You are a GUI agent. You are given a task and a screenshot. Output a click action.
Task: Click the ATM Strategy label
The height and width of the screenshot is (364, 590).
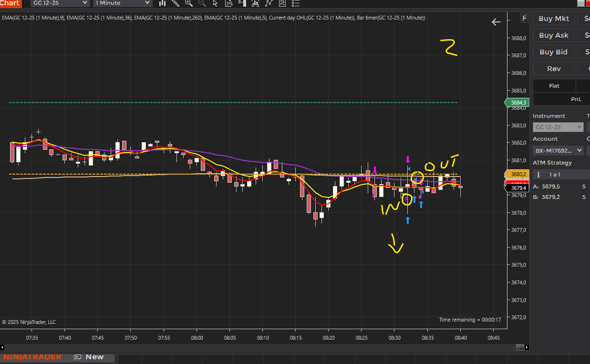(x=552, y=163)
